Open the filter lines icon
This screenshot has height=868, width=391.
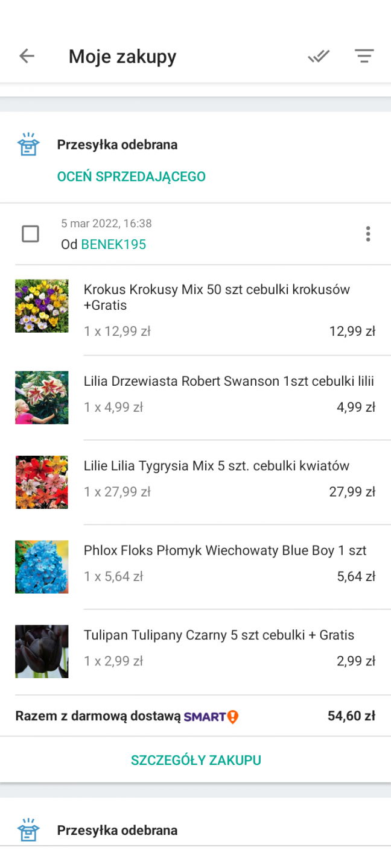[x=364, y=57]
